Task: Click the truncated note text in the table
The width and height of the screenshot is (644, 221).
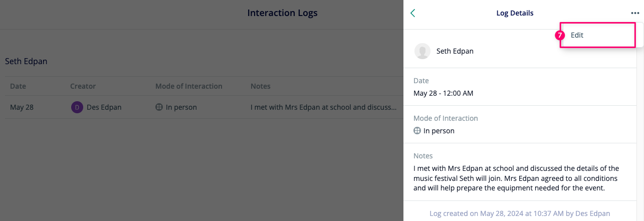Action: (x=324, y=107)
